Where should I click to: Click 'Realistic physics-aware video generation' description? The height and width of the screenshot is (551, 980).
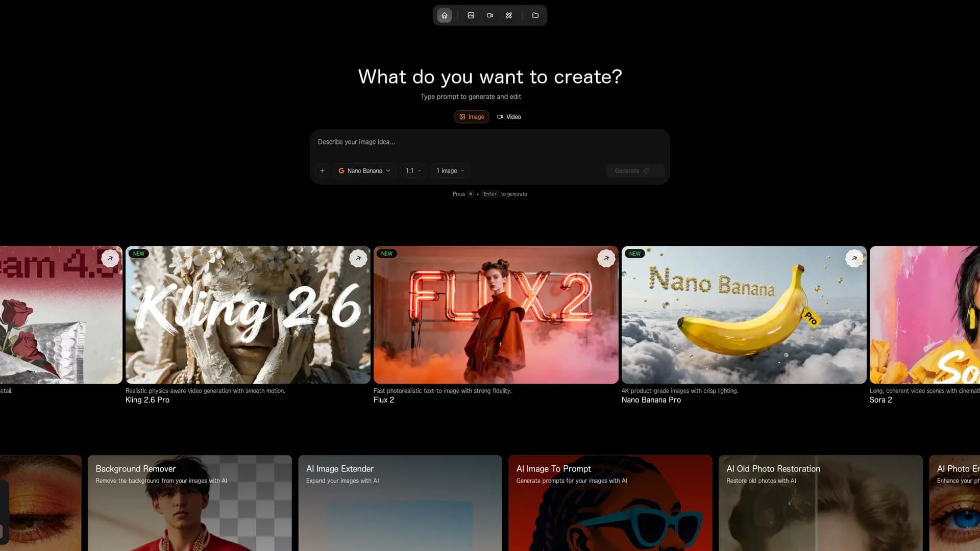point(205,391)
